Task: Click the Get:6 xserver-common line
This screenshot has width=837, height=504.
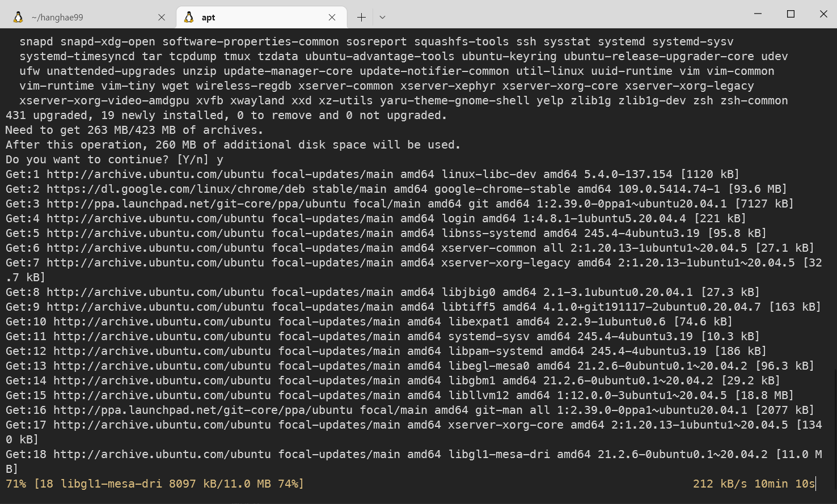Action: tap(410, 248)
